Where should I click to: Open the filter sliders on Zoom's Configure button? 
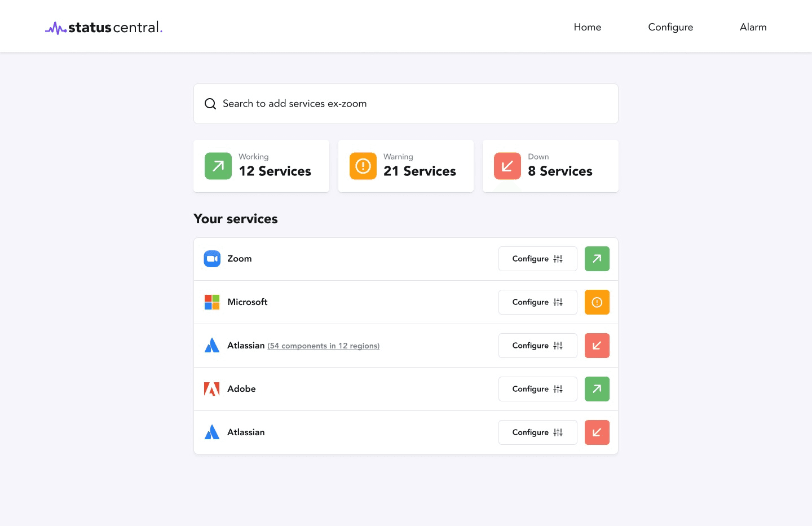coord(558,258)
